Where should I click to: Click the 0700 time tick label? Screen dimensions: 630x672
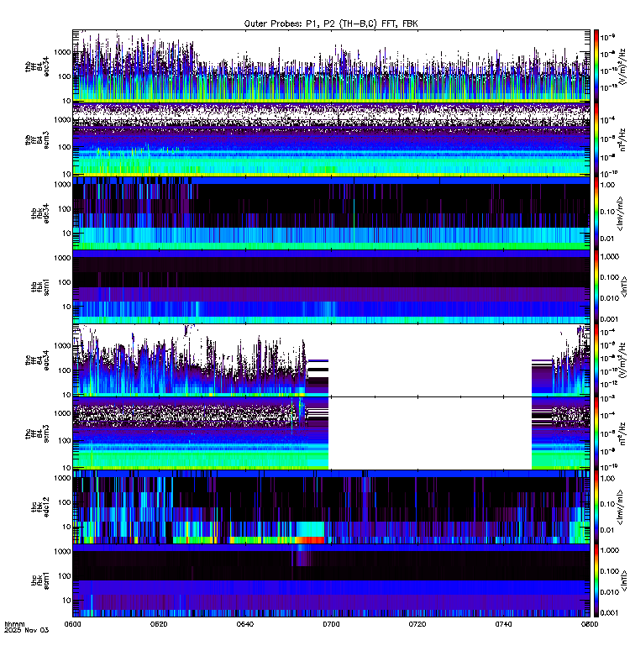(x=331, y=624)
